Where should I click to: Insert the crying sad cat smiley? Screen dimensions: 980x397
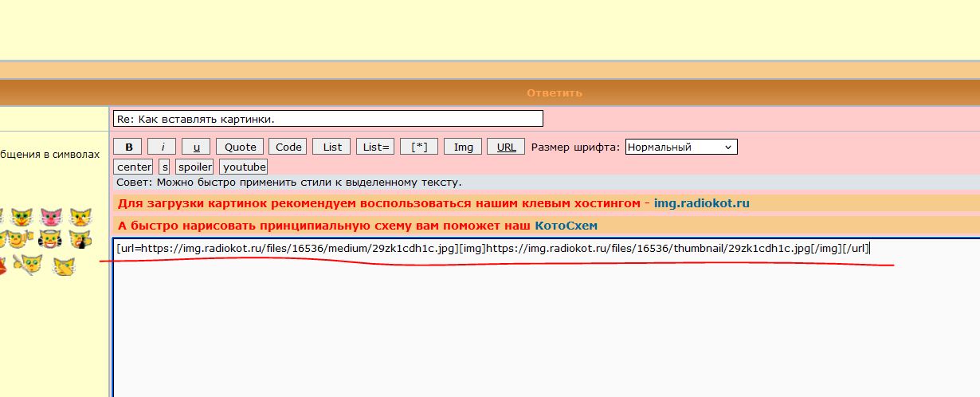point(80,218)
